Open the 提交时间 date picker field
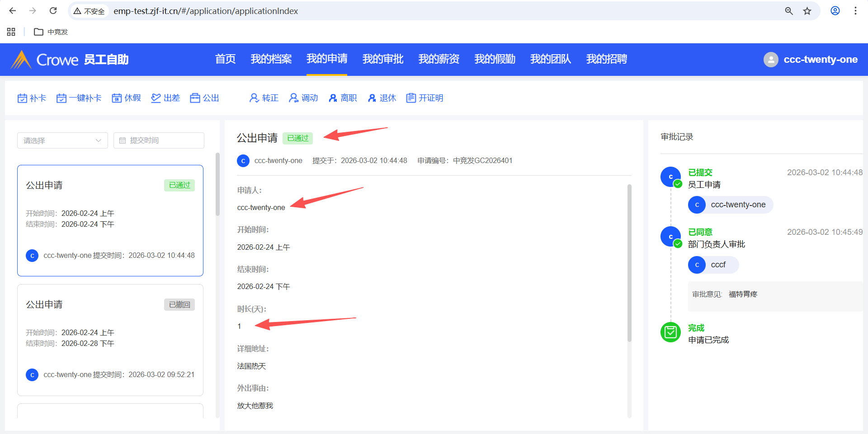The width and height of the screenshot is (868, 434). coord(159,140)
